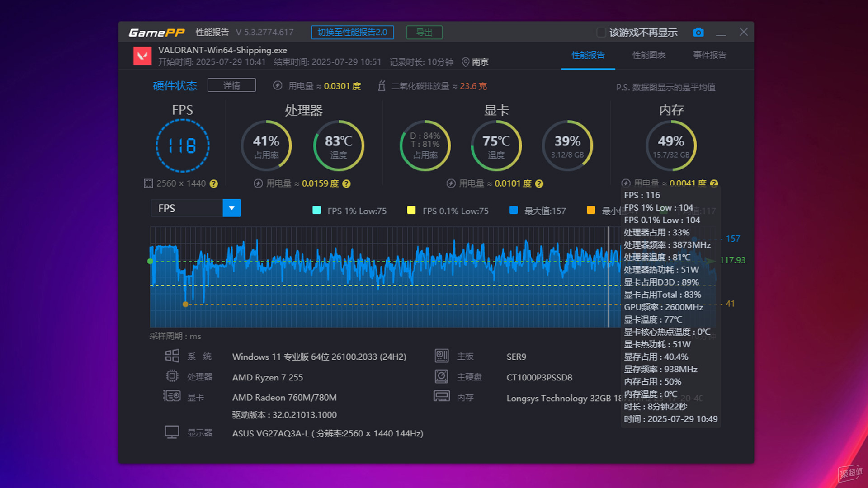Click VALORANT-Win64-Shipping.exe title text
868x488 pixels.
pyautogui.click(x=222, y=50)
